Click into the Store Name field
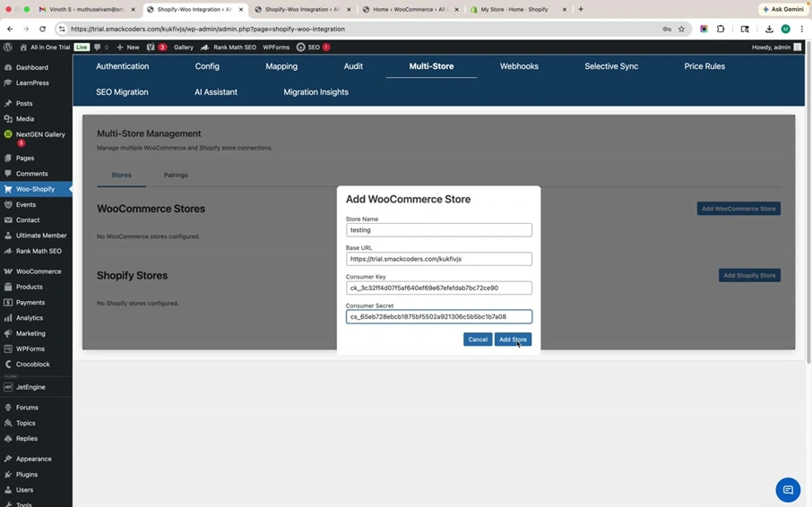Screen dimensions: 812x507 point(438,230)
